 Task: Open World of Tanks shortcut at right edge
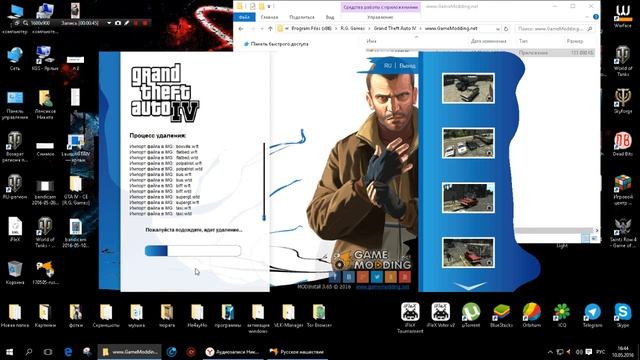tap(622, 61)
